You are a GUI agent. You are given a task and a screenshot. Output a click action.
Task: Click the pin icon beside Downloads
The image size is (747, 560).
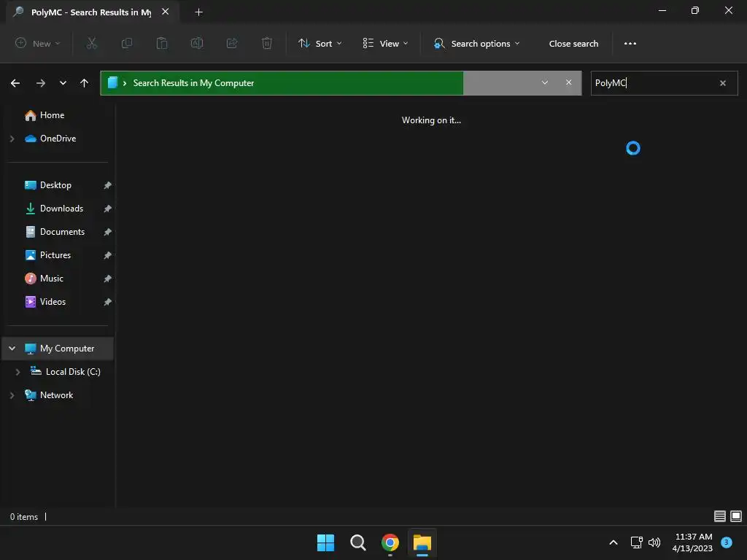[108, 209]
